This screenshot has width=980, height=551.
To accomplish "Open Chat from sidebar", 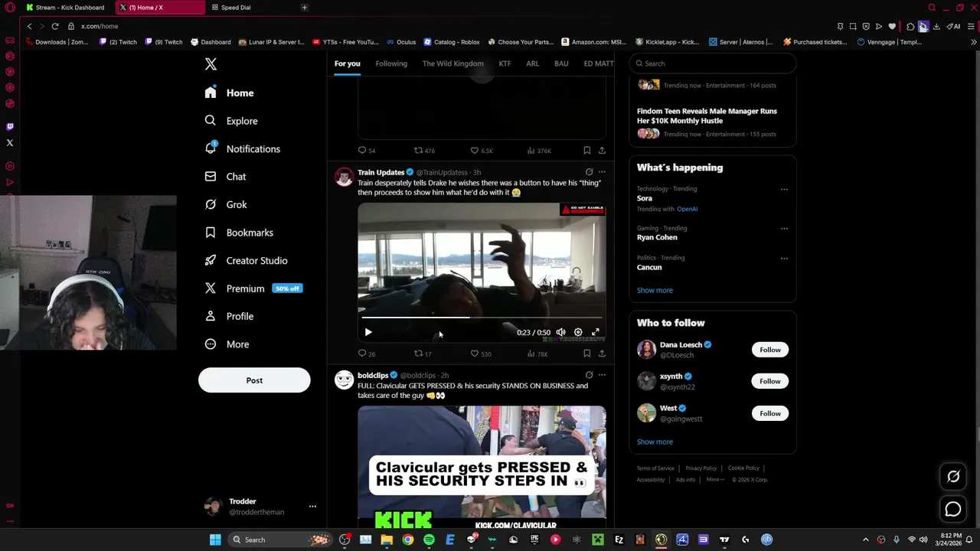I will [x=225, y=176].
